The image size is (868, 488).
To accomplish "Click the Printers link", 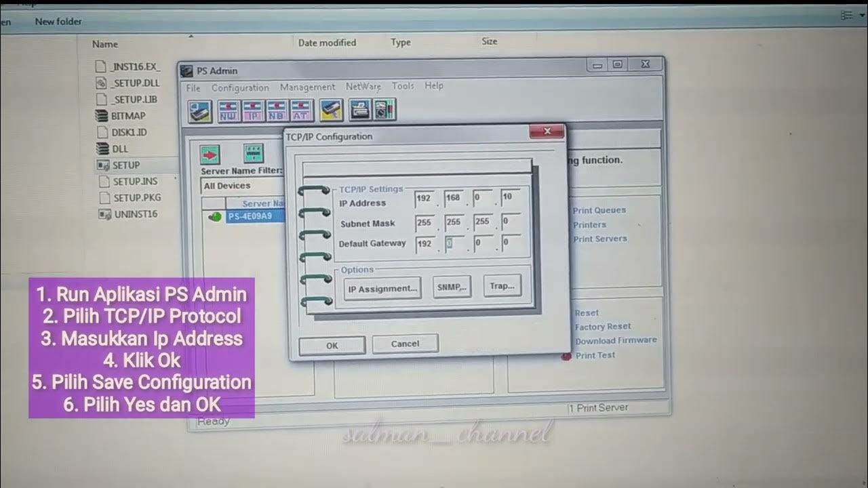I will point(589,224).
